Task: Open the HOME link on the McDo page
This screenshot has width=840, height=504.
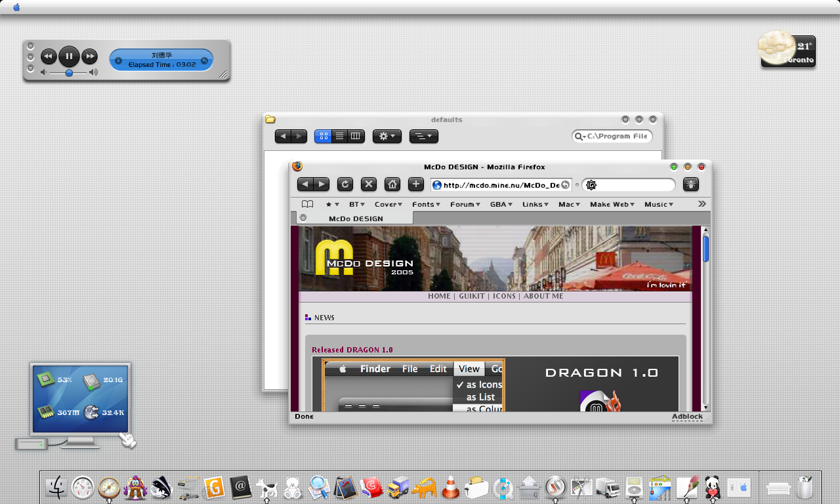Action: click(x=439, y=296)
